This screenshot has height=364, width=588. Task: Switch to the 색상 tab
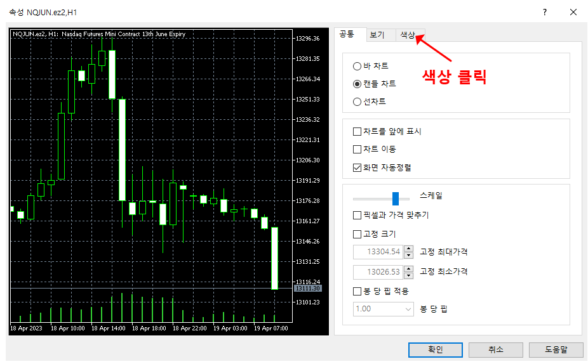coord(410,35)
